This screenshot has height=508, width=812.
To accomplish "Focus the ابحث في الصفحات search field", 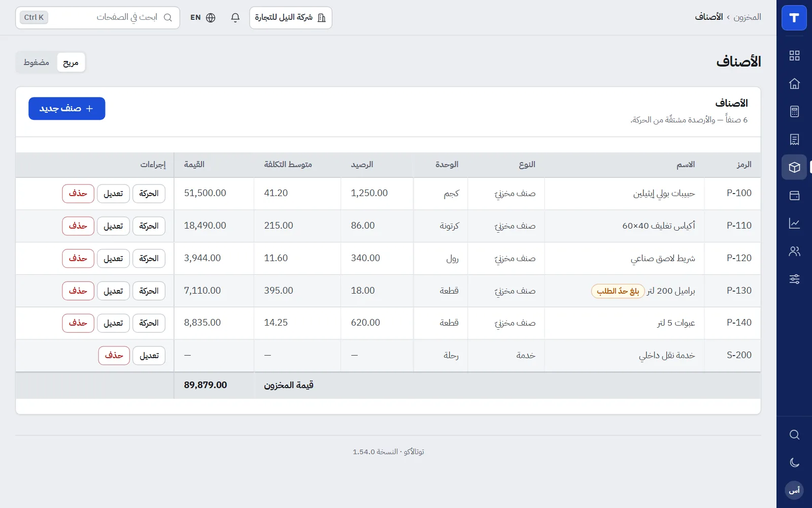I will coord(97,18).
